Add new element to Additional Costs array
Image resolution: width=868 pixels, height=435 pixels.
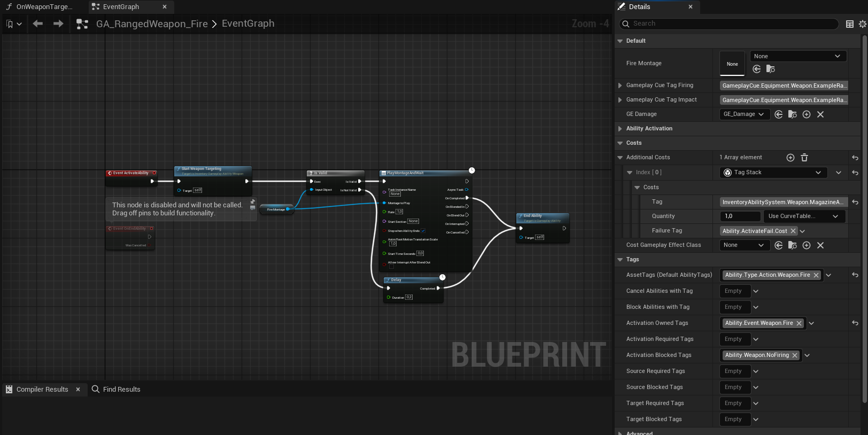point(790,158)
